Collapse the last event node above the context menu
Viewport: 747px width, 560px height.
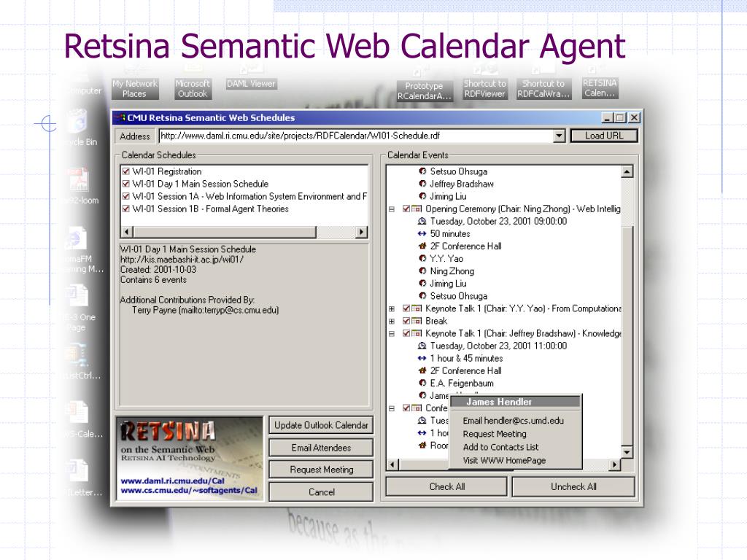pos(392,408)
